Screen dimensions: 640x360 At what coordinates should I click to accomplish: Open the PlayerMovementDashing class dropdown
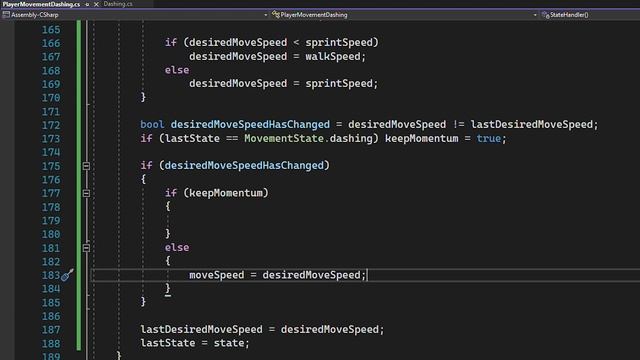[x=535, y=15]
